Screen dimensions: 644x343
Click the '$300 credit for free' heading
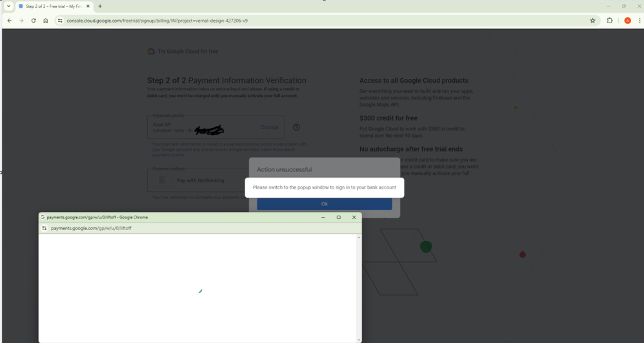click(388, 118)
